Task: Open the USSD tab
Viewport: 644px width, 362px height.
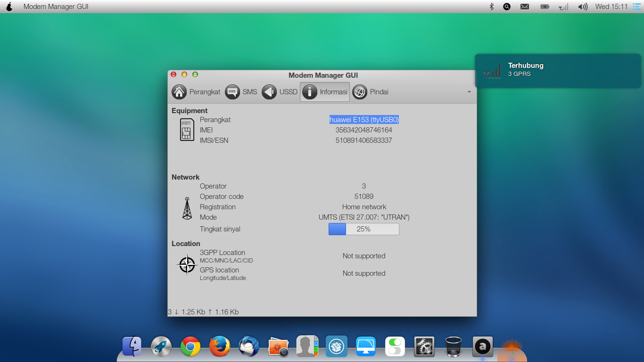Action: coord(280,92)
